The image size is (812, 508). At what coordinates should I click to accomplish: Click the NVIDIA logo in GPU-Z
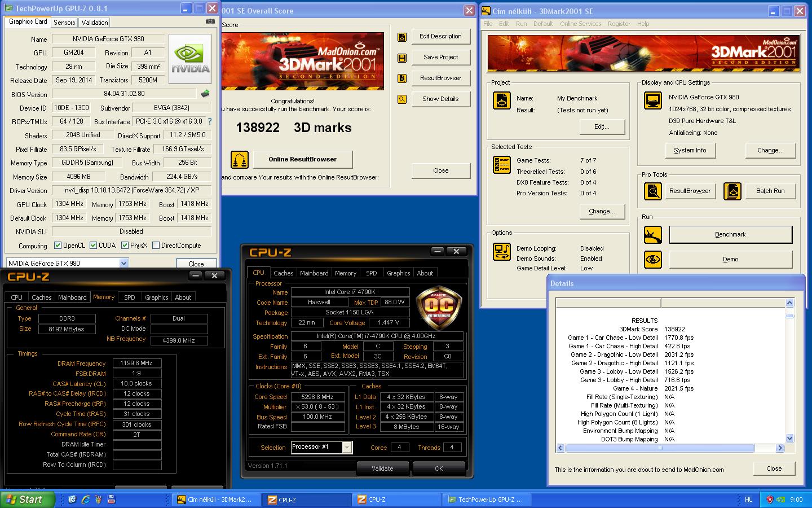point(190,59)
